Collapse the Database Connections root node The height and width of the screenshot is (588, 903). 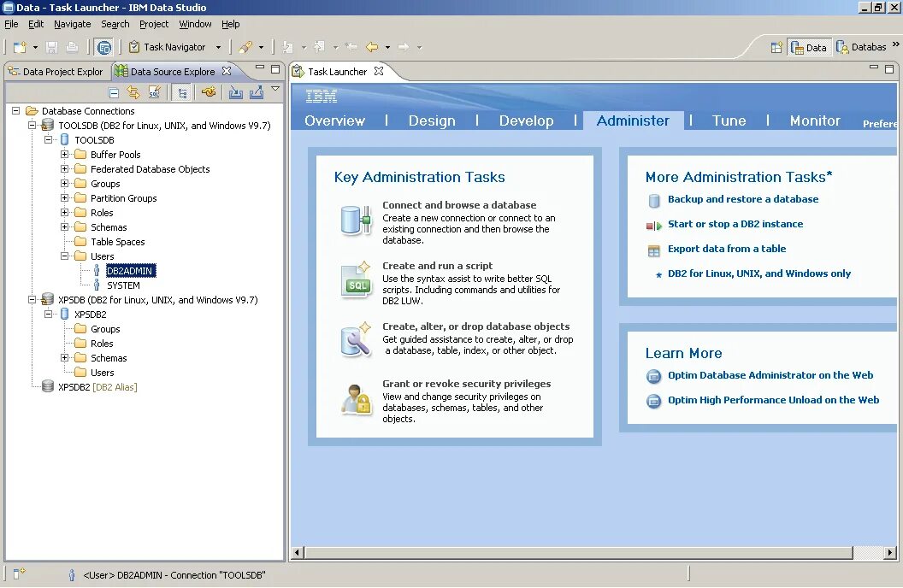tap(16, 110)
